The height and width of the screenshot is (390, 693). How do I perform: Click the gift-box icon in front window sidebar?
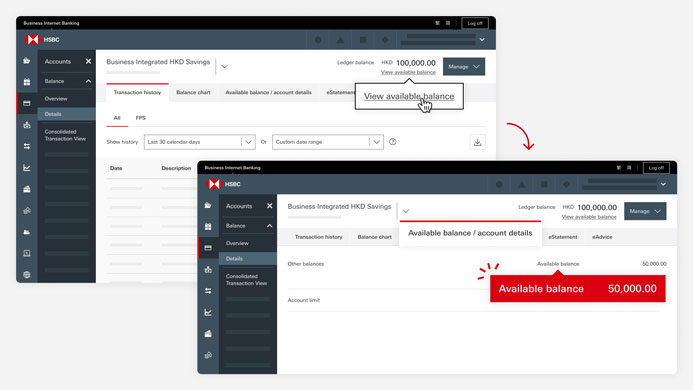tap(208, 226)
